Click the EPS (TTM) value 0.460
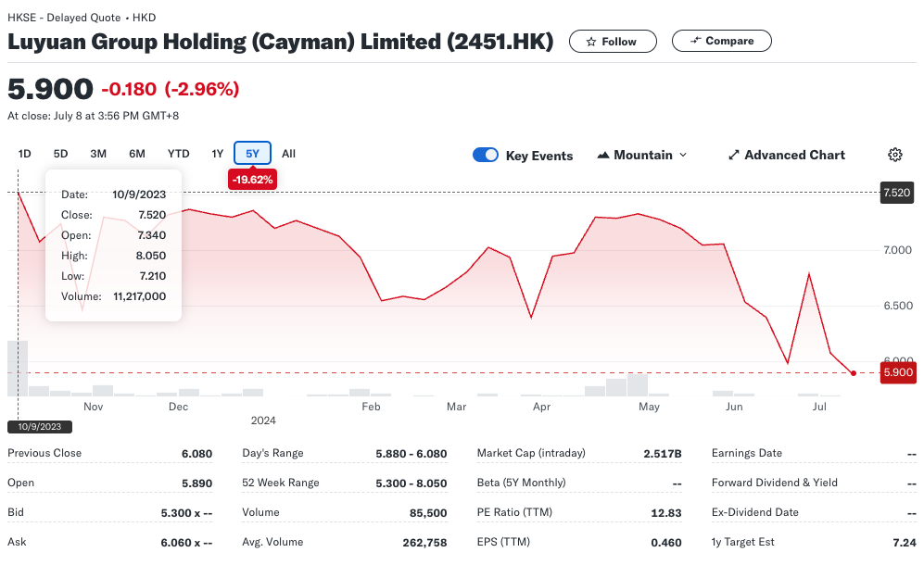Viewport: 924px width, 565px height. coord(666,543)
